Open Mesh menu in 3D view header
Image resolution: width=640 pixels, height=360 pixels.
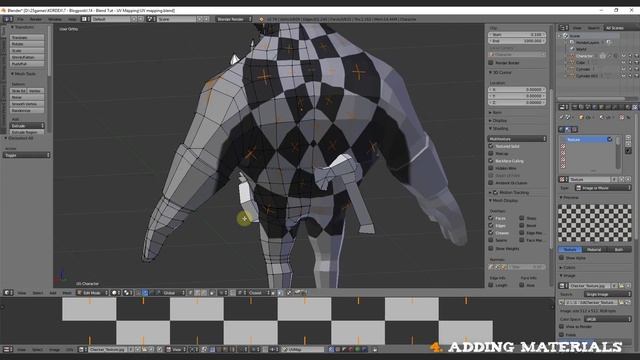coord(67,293)
